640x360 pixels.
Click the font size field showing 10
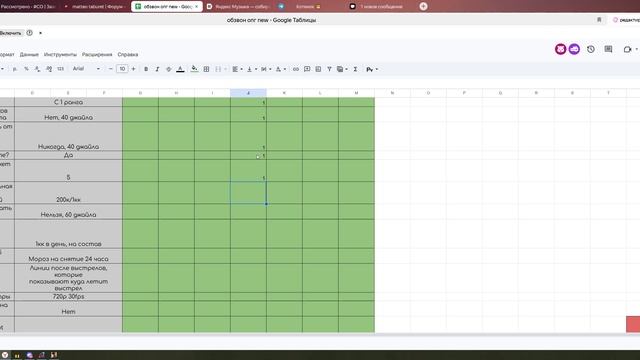(122, 69)
